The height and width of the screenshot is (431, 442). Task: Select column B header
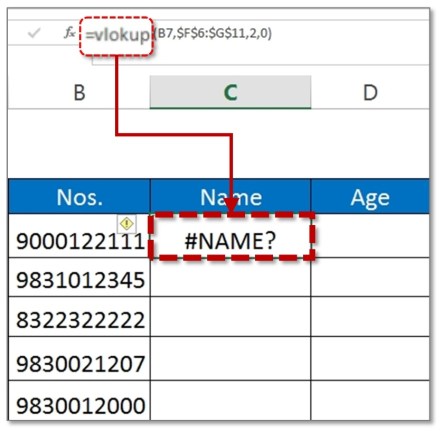pyautogui.click(x=79, y=92)
